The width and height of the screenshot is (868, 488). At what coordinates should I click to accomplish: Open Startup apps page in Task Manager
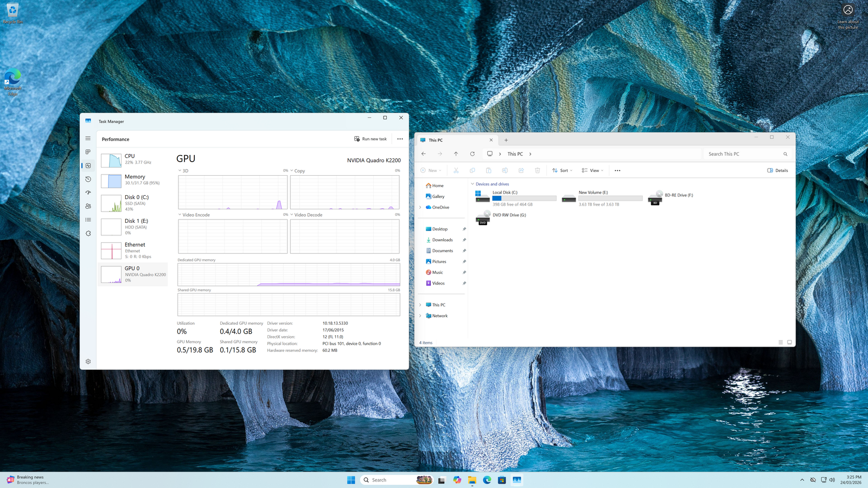click(x=88, y=192)
